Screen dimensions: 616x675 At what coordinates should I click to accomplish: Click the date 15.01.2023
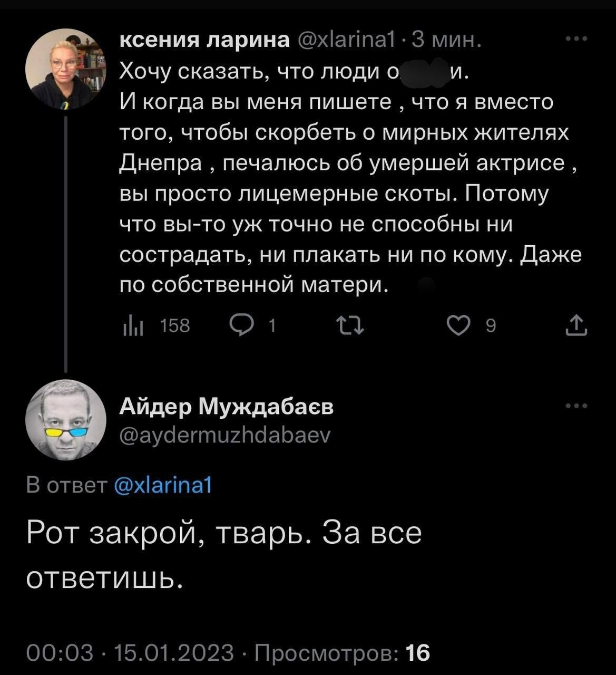tap(174, 653)
